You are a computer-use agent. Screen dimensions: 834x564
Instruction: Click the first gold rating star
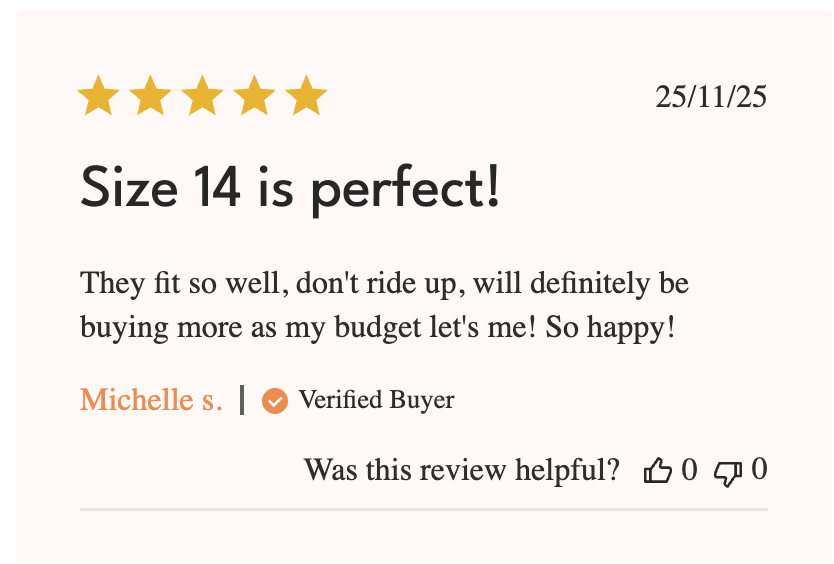[x=98, y=97]
